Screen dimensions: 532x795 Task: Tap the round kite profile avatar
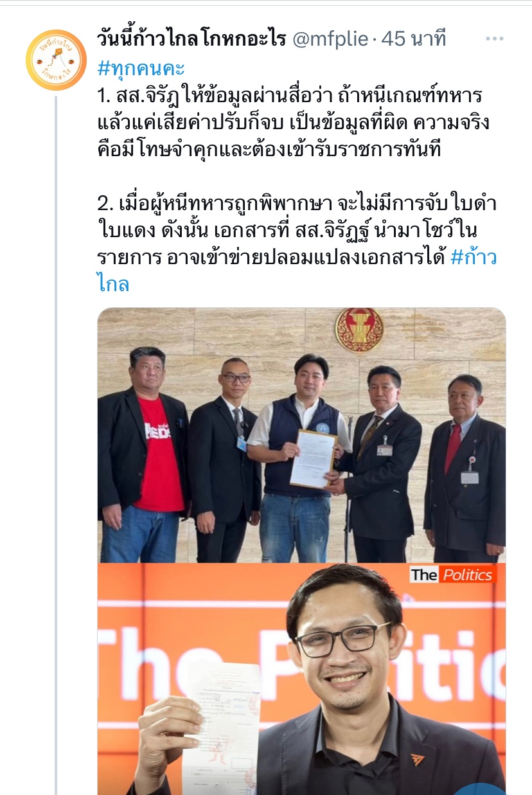click(56, 59)
